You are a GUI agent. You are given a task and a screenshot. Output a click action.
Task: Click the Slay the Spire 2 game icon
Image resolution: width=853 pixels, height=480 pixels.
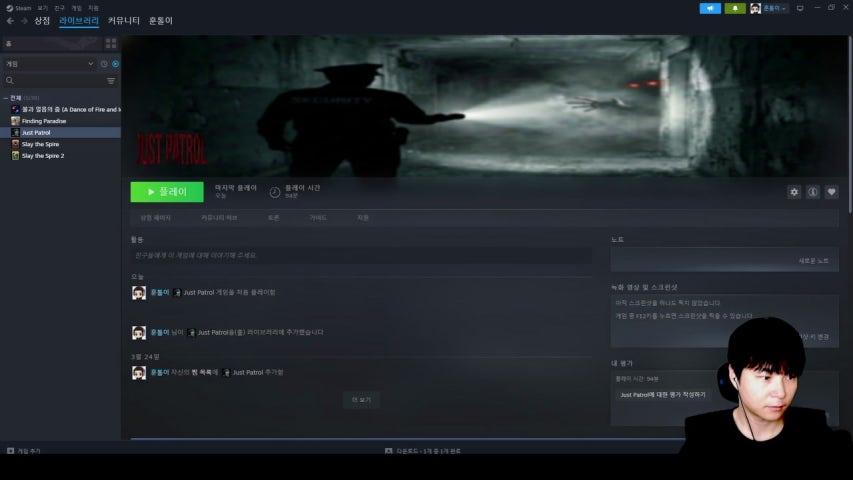[x=15, y=156]
